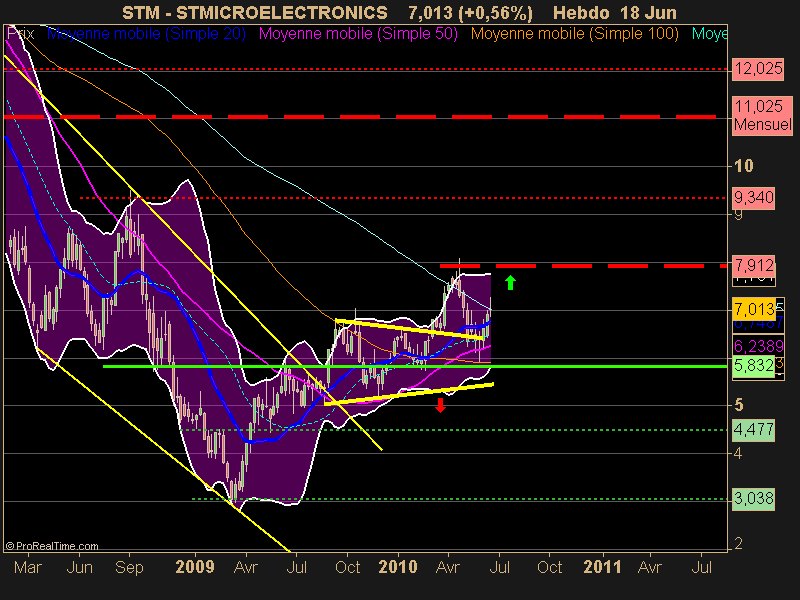Click the Avr label of year 2009

pyautogui.click(x=246, y=567)
